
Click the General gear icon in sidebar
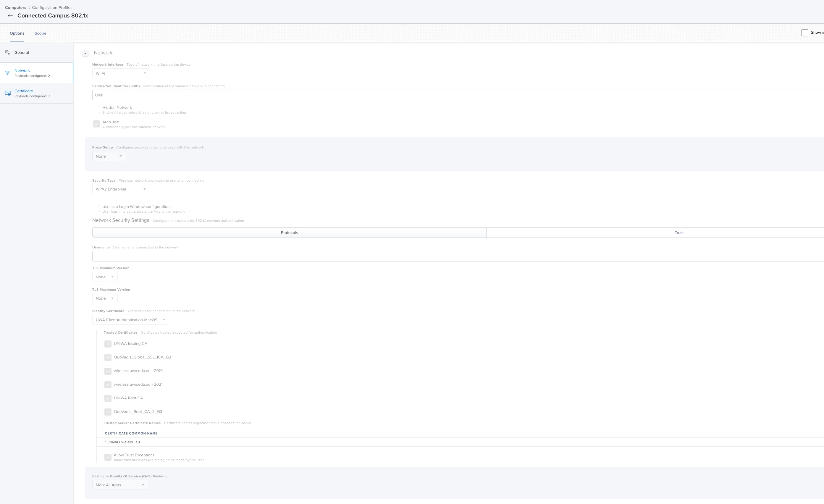point(7,53)
